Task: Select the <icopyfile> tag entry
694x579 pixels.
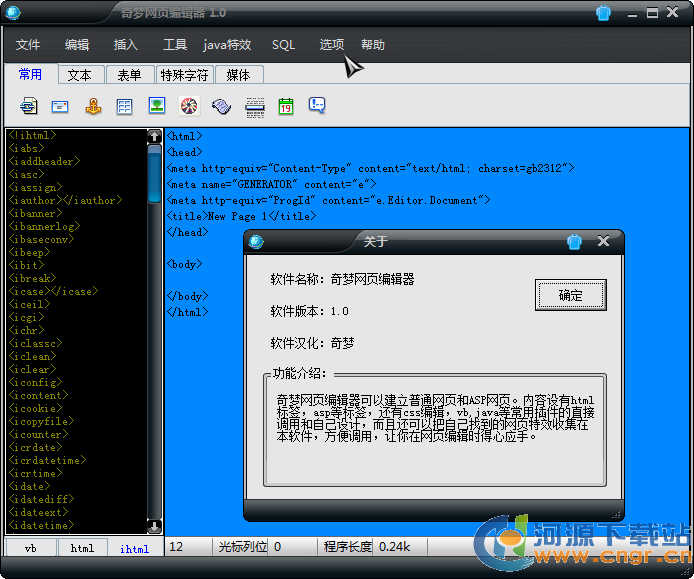Action: coord(41,421)
